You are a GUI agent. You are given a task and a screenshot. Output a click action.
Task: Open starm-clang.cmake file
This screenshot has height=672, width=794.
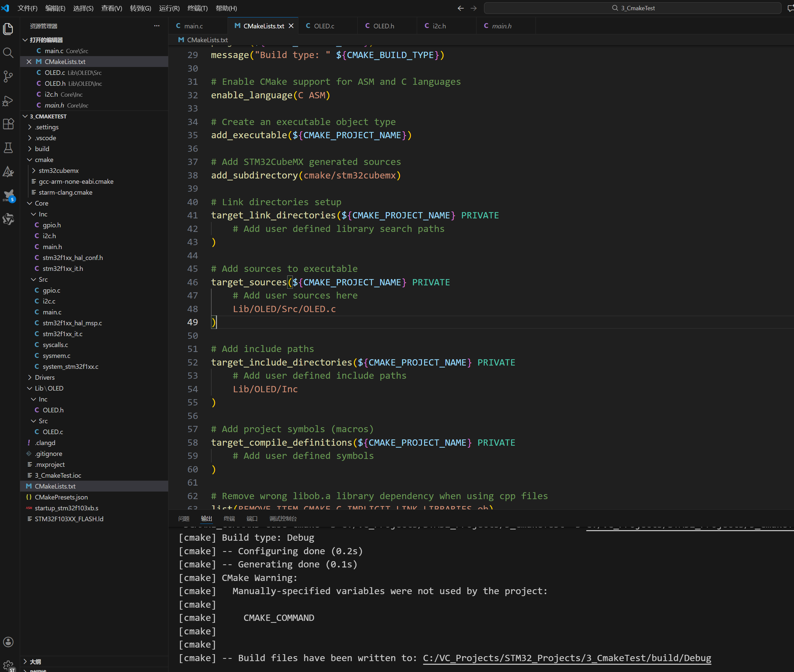click(66, 192)
